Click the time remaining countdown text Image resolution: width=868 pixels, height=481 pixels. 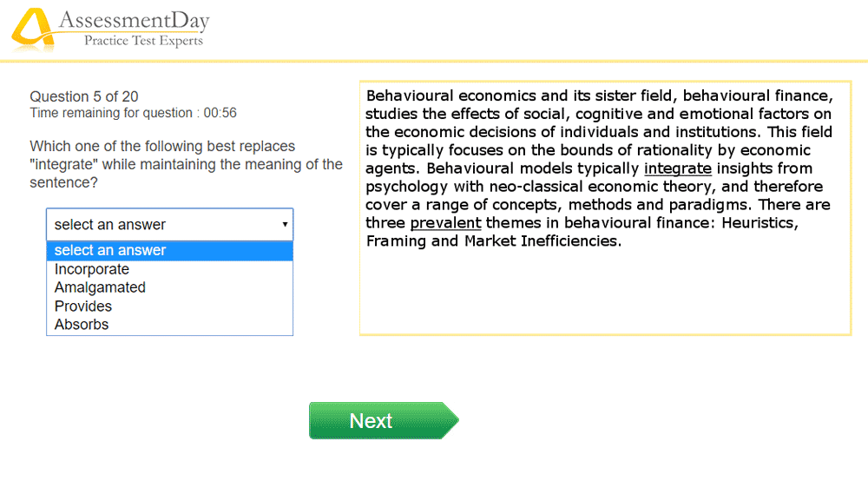tap(133, 113)
